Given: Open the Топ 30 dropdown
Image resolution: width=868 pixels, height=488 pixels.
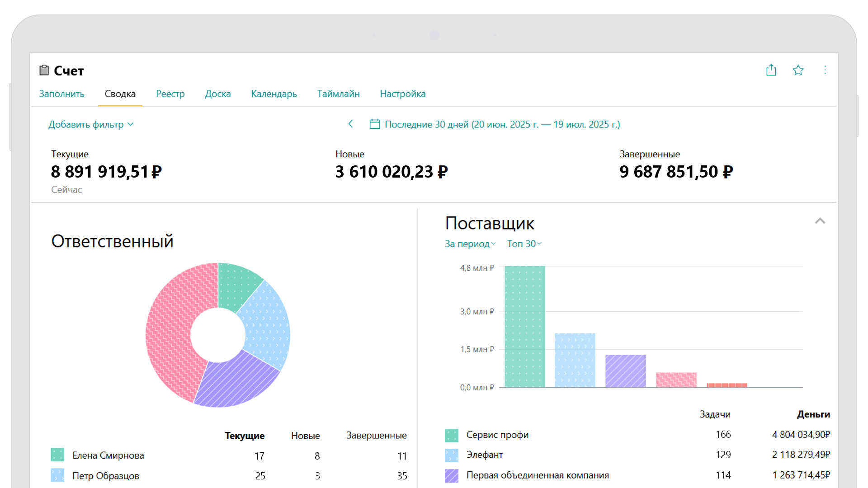Looking at the screenshot, I should pyautogui.click(x=524, y=244).
